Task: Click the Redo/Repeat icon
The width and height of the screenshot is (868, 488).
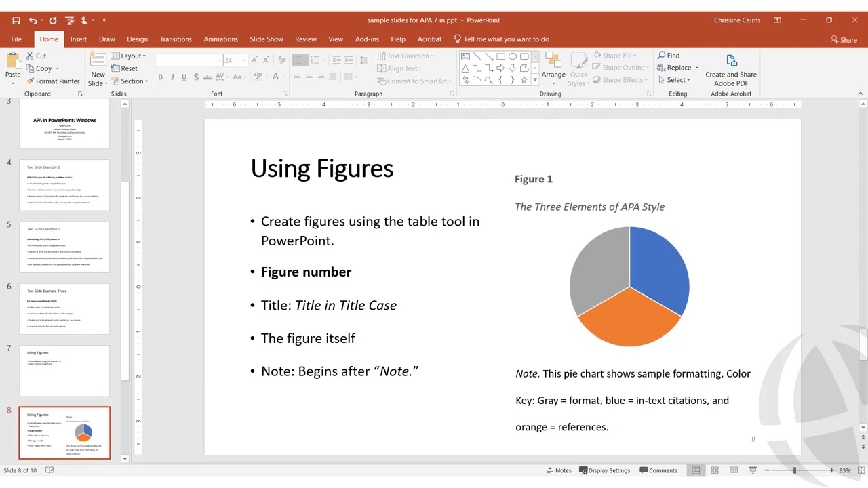Action: click(x=53, y=20)
